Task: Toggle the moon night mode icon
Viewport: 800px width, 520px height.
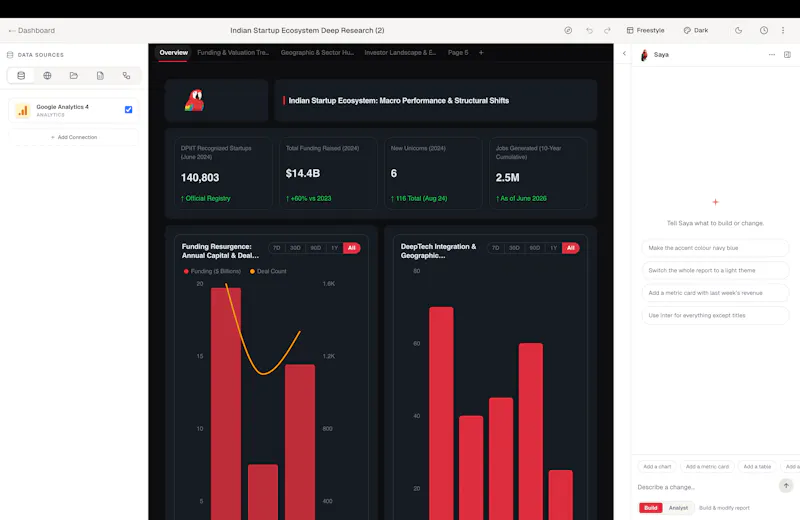Action: click(738, 31)
